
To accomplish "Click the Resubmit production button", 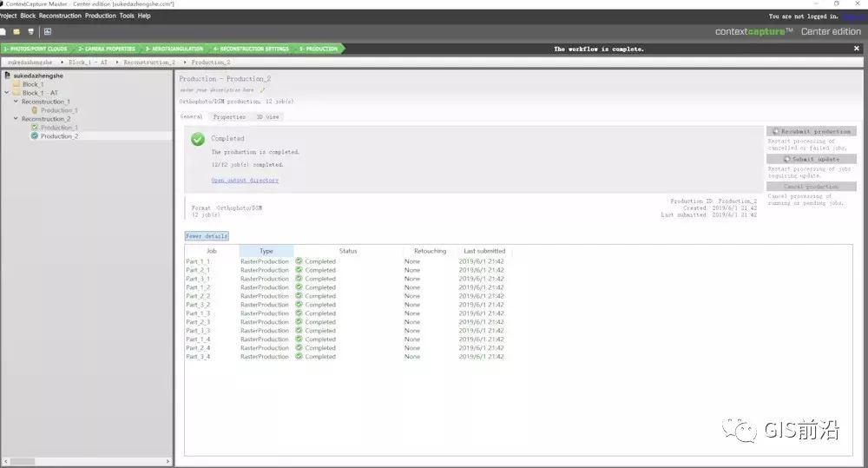I will 811,132.
